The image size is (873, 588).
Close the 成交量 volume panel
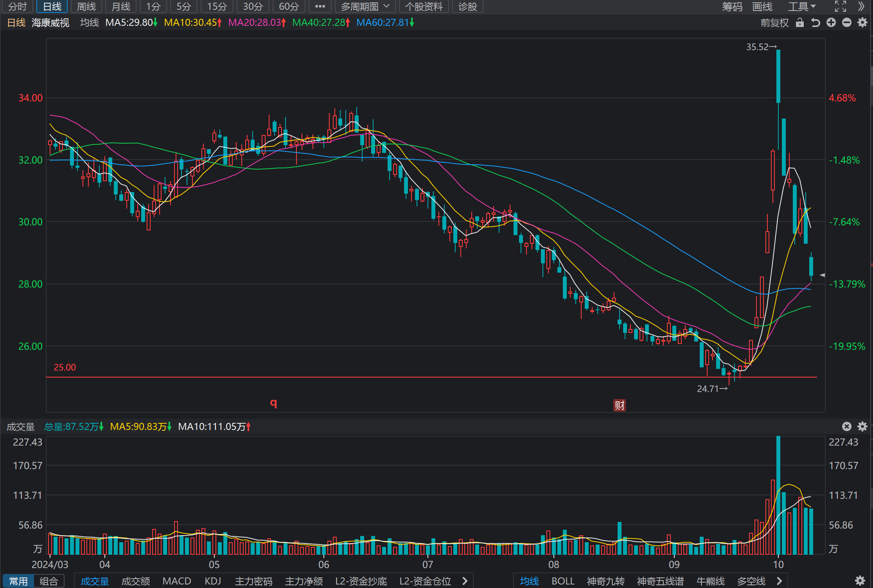847,426
